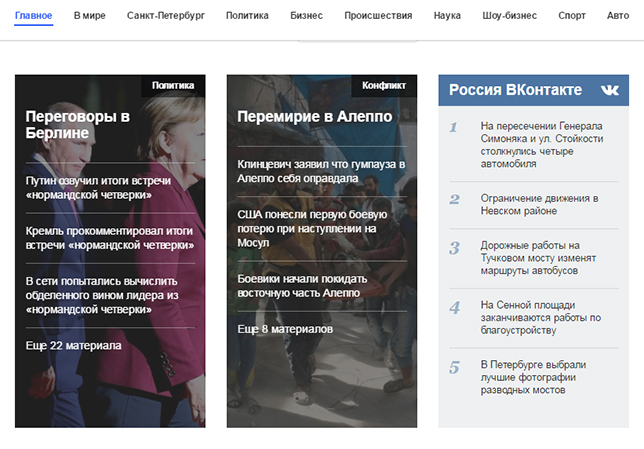Open the Шоу-бизнес tab
The height and width of the screenshot is (449, 644).
tap(509, 16)
